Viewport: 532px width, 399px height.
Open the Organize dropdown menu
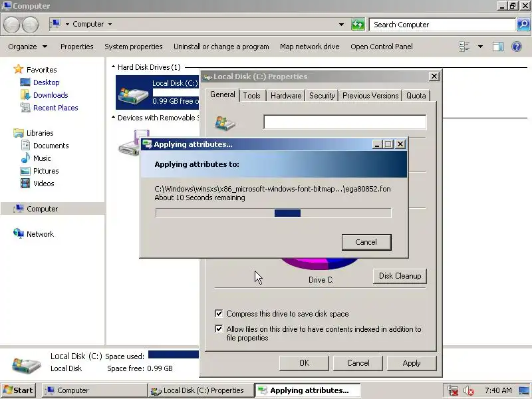(x=27, y=47)
